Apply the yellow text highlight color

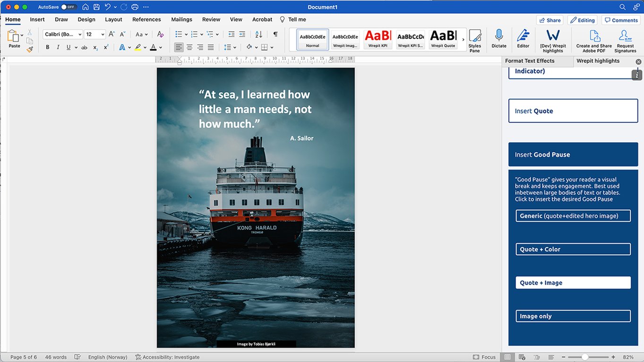click(x=137, y=47)
